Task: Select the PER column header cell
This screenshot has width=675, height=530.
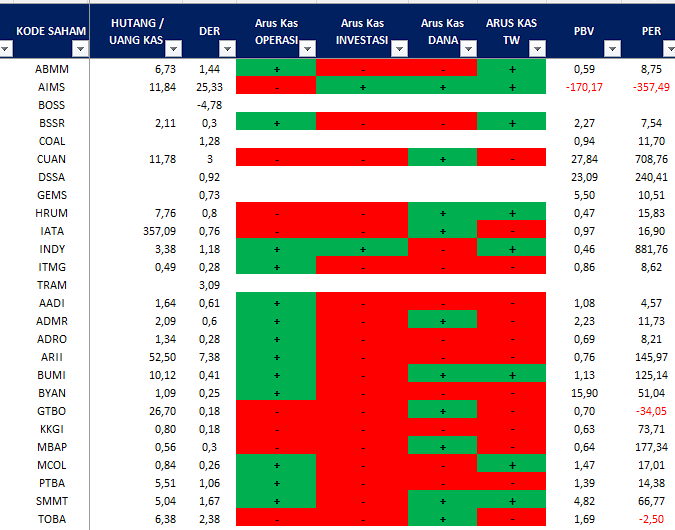Action: 650,31
